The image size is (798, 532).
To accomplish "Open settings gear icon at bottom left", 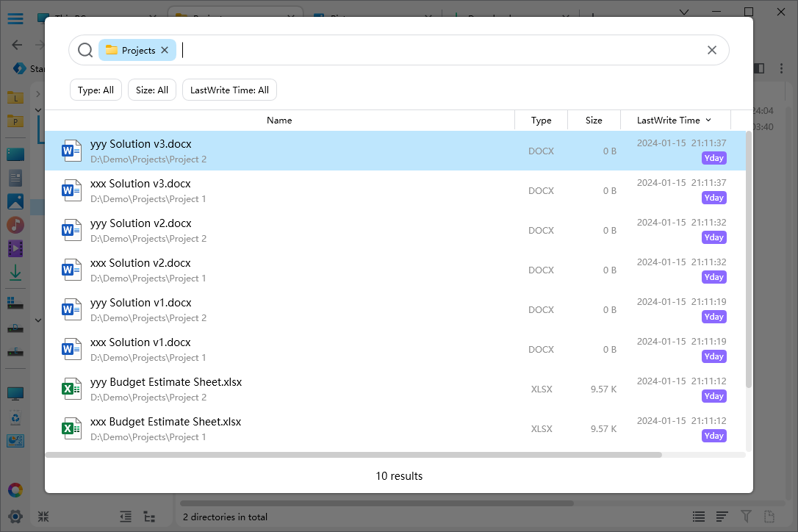I will 15,516.
